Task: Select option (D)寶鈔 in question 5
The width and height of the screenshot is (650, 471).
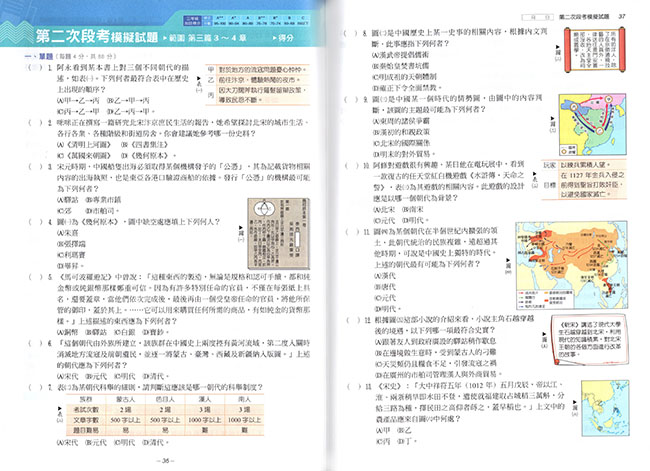Action: [x=155, y=332]
